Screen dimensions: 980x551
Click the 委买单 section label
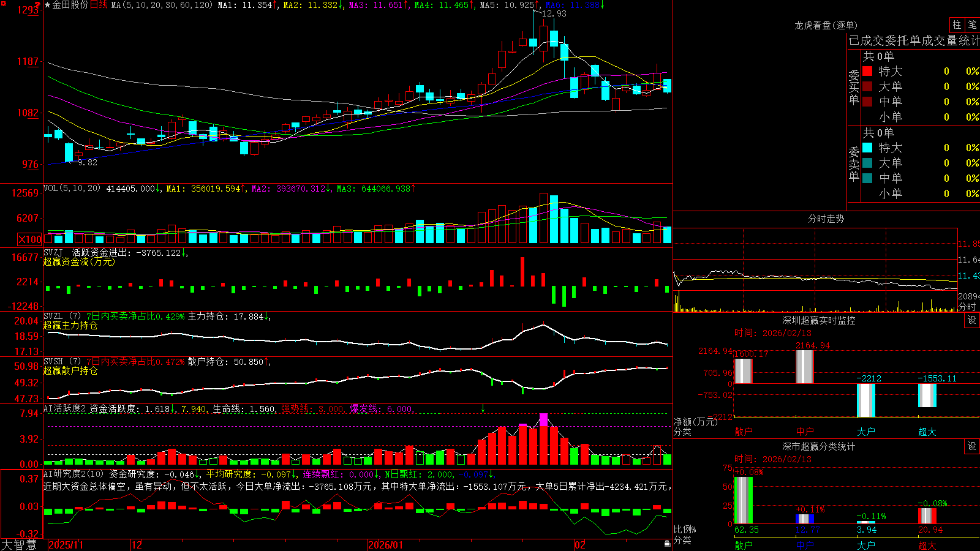(854, 87)
